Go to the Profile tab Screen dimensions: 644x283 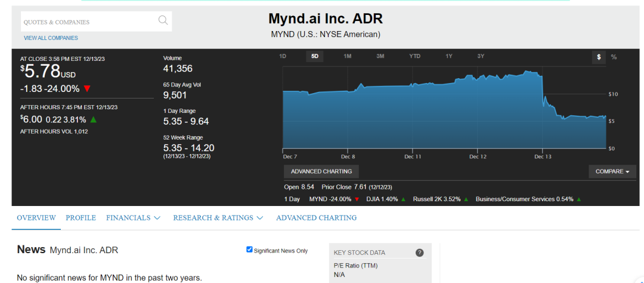click(81, 217)
